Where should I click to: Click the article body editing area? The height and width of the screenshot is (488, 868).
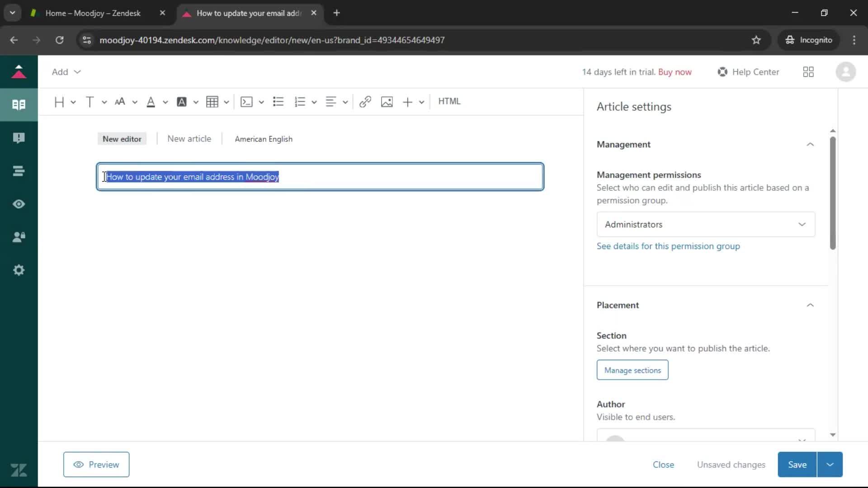coord(320,316)
